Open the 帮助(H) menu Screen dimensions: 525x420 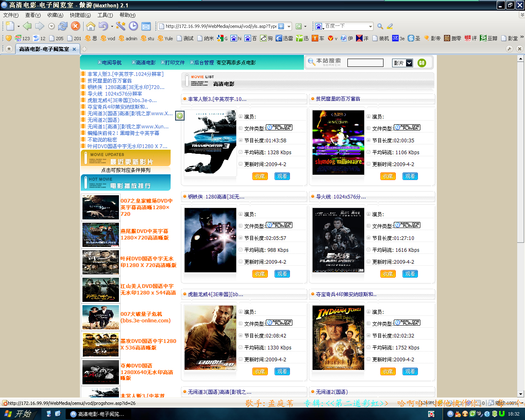pos(128,15)
